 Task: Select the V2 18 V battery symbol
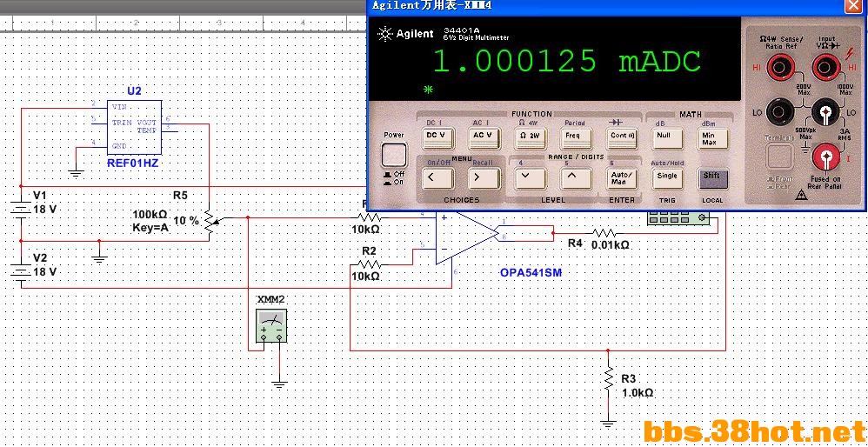(x=21, y=272)
